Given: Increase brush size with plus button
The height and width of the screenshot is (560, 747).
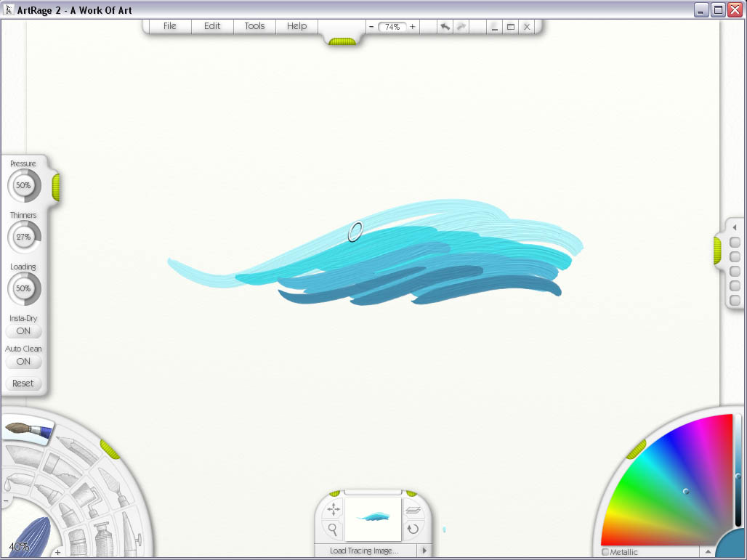Looking at the screenshot, I should tap(57, 553).
